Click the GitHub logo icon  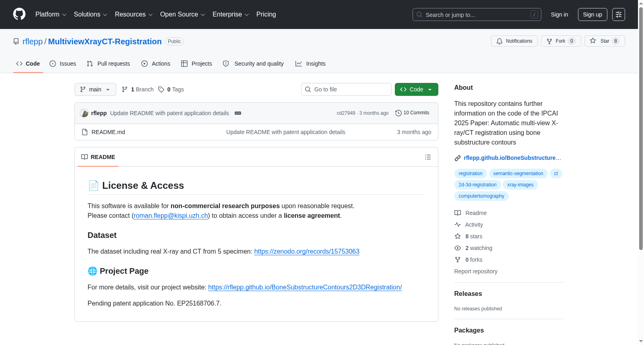pos(19,14)
